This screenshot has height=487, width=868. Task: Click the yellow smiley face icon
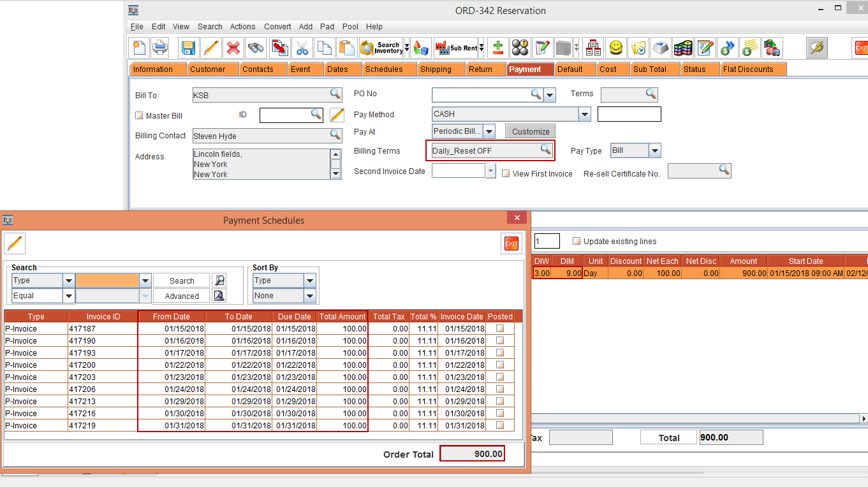click(615, 48)
